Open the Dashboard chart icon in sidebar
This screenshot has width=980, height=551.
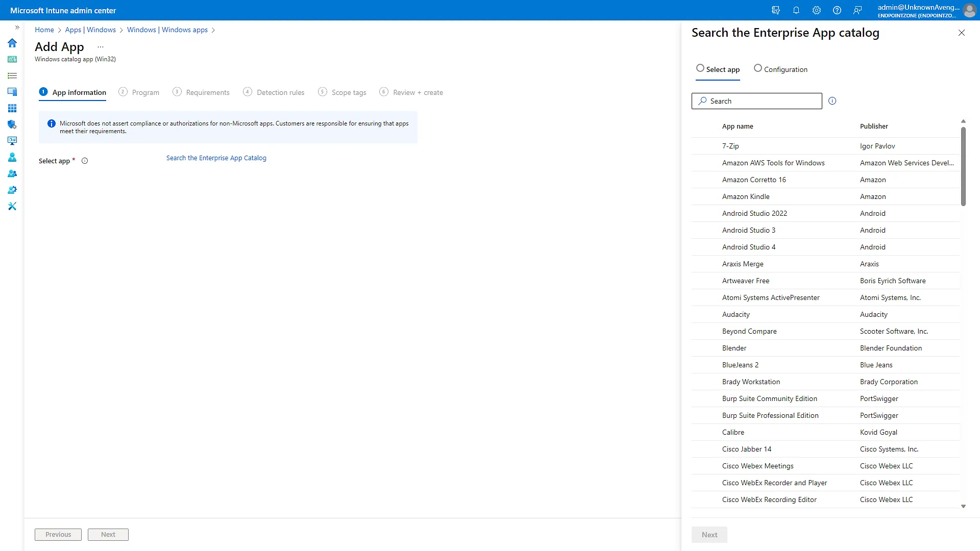[x=12, y=59]
